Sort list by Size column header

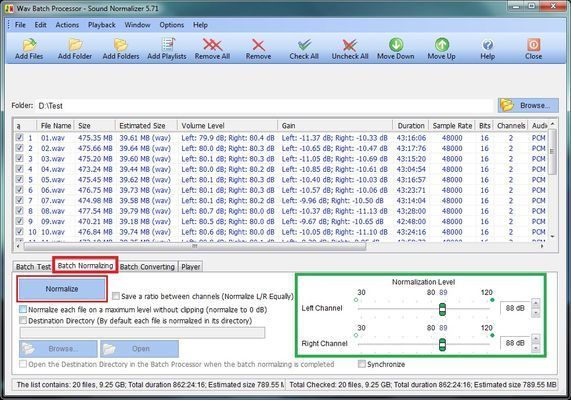(95, 126)
